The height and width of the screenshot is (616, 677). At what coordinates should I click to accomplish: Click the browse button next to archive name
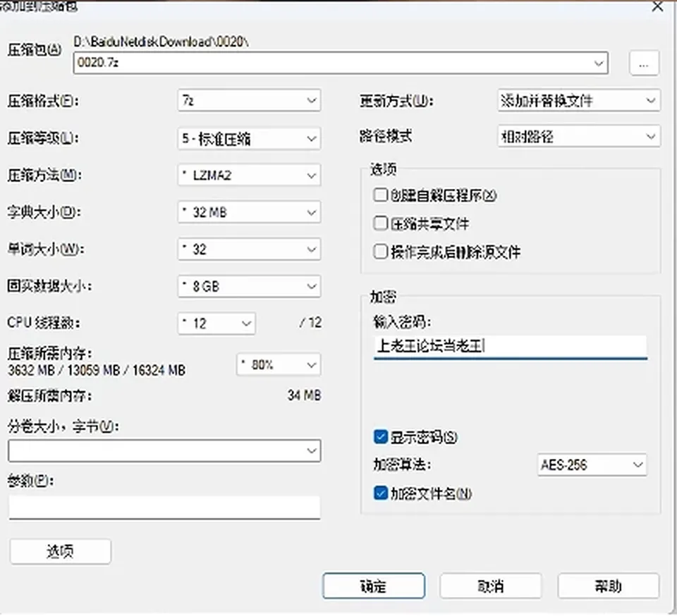coord(644,63)
